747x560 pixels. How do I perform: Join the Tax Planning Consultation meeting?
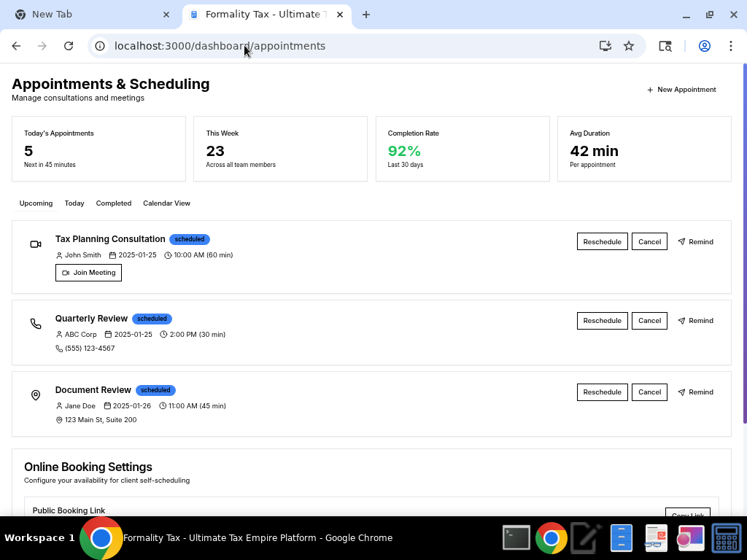pos(88,273)
